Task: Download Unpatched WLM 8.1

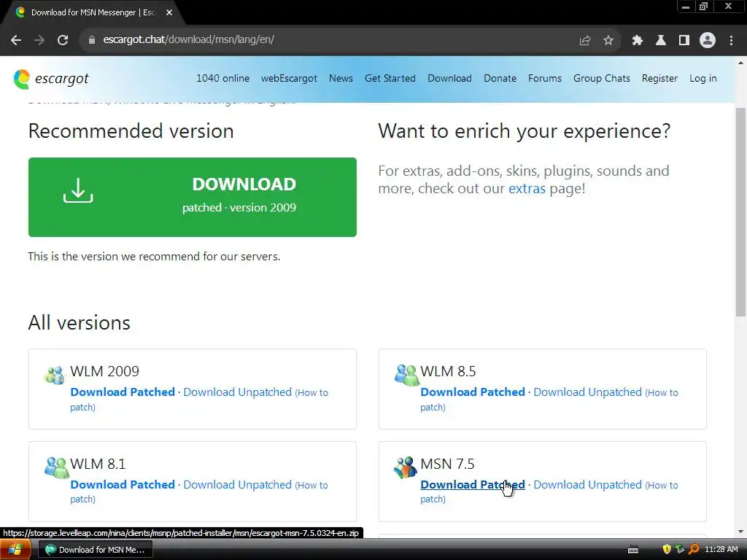Action: (x=237, y=484)
